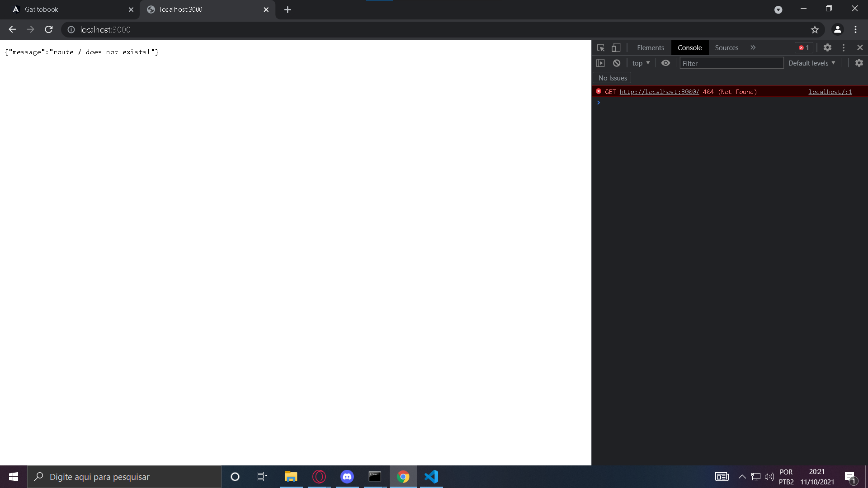Open the Windows notification center
The image size is (868, 488).
click(x=850, y=477)
